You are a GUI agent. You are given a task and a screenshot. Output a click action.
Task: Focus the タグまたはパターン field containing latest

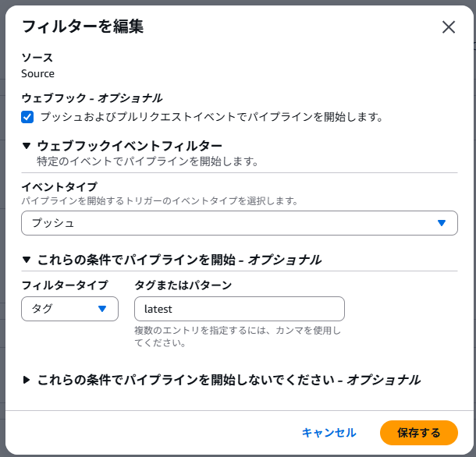tap(239, 309)
